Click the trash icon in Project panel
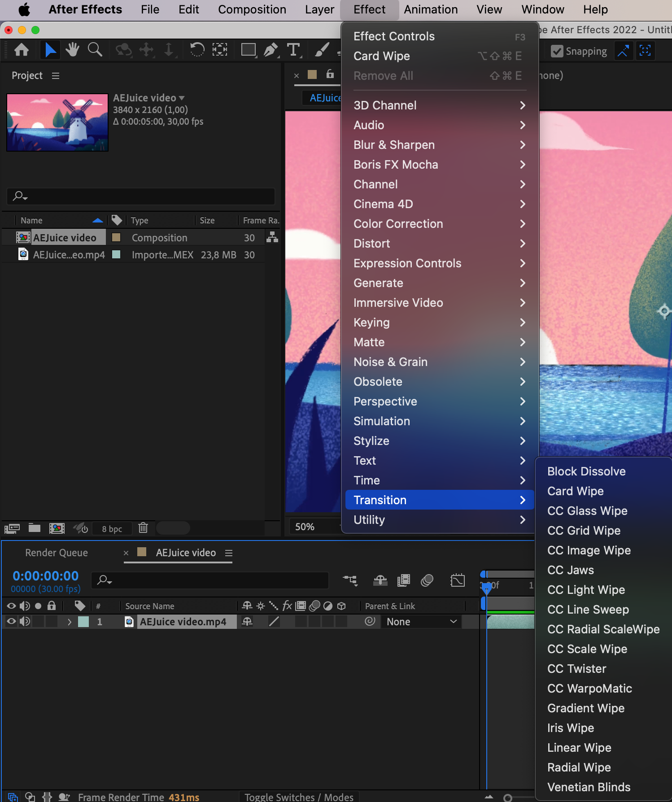 point(143,528)
